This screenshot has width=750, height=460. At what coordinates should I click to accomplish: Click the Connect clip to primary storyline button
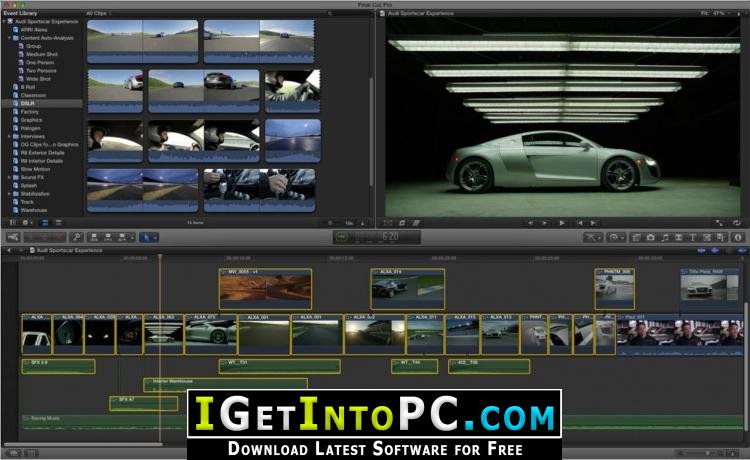94,237
